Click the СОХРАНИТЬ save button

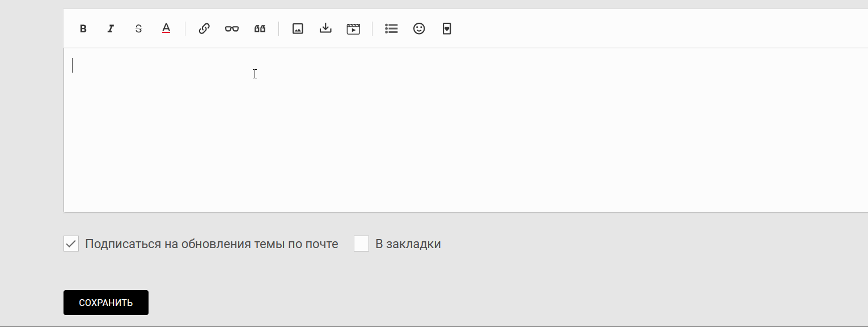coord(106,303)
